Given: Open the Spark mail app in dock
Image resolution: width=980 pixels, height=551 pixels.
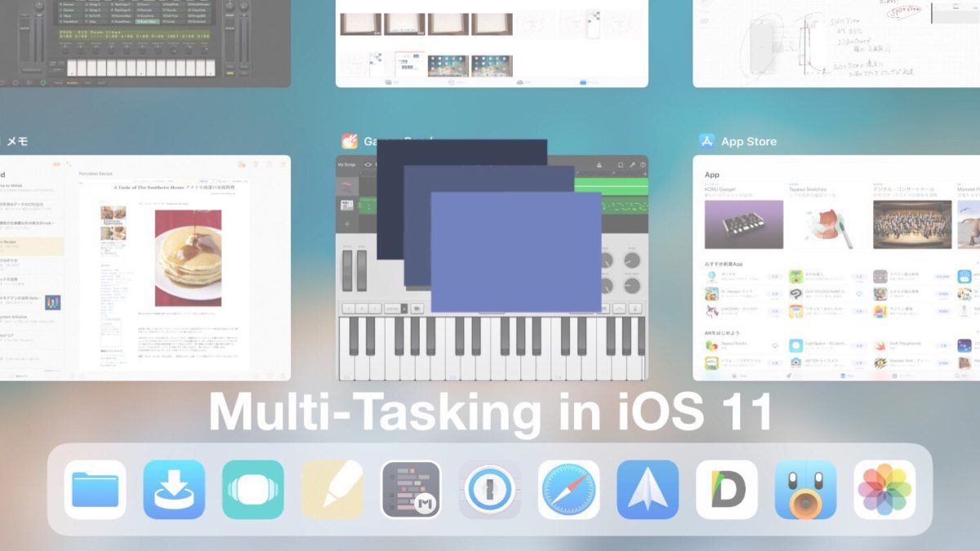Looking at the screenshot, I should 648,490.
